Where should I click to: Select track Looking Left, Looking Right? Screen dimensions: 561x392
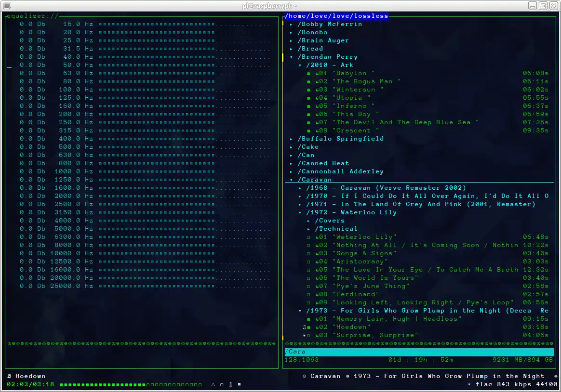pyautogui.click(x=423, y=302)
